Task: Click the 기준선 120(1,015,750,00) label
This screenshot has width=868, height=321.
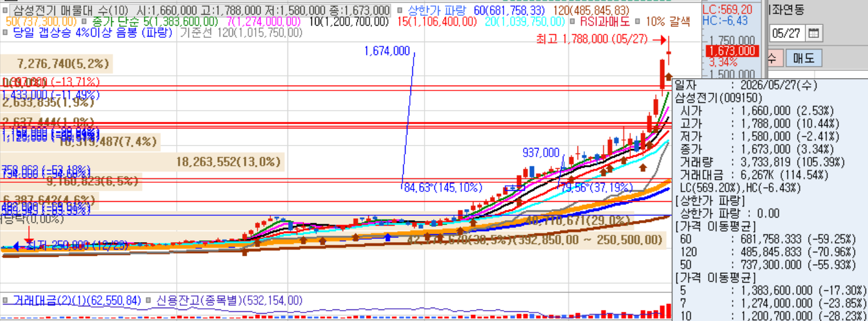Action: 242,32
